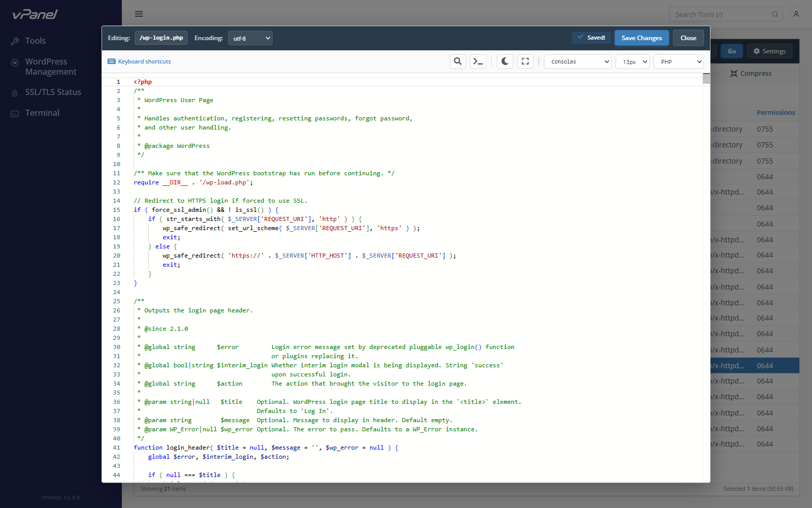Expand editor to fullscreen
This screenshot has height=508, width=812.
tap(525, 61)
